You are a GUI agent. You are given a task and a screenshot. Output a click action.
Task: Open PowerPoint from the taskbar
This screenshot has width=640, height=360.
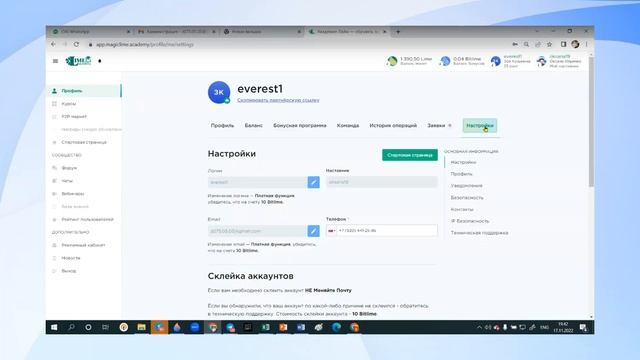coord(283,327)
